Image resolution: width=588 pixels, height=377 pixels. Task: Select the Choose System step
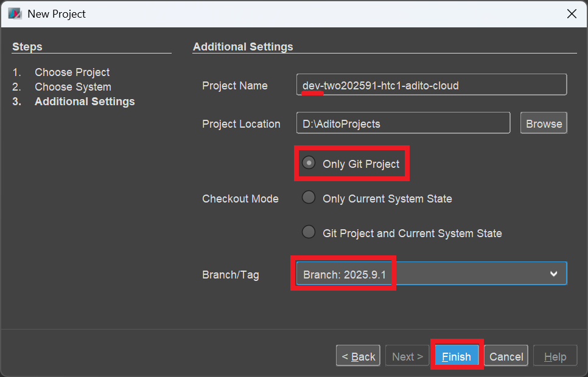(72, 86)
